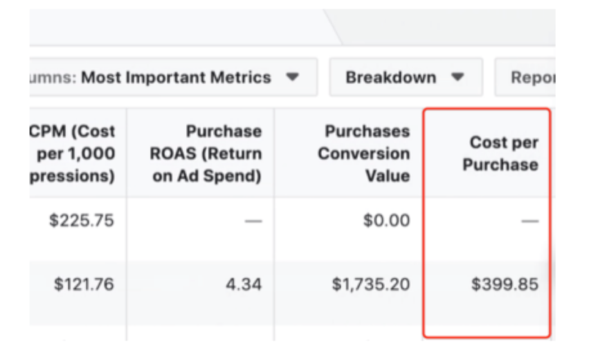Click the Breakdown dropdown arrow icon
The image size is (607, 364).
pos(457,77)
